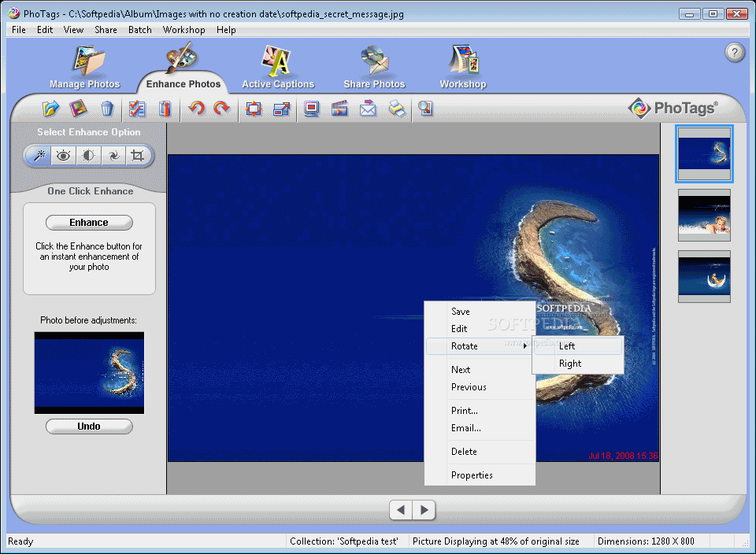Select the swirl rotate enhance option
756x554 pixels.
tap(113, 156)
